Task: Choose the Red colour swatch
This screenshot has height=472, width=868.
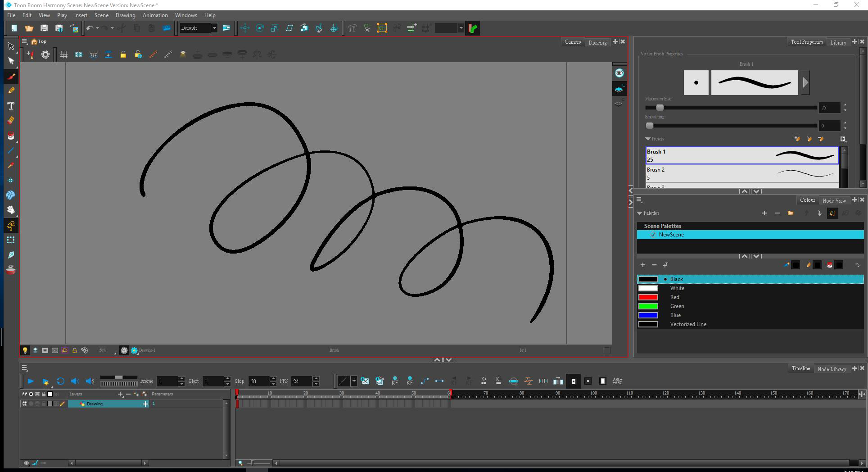Action: 648,297
